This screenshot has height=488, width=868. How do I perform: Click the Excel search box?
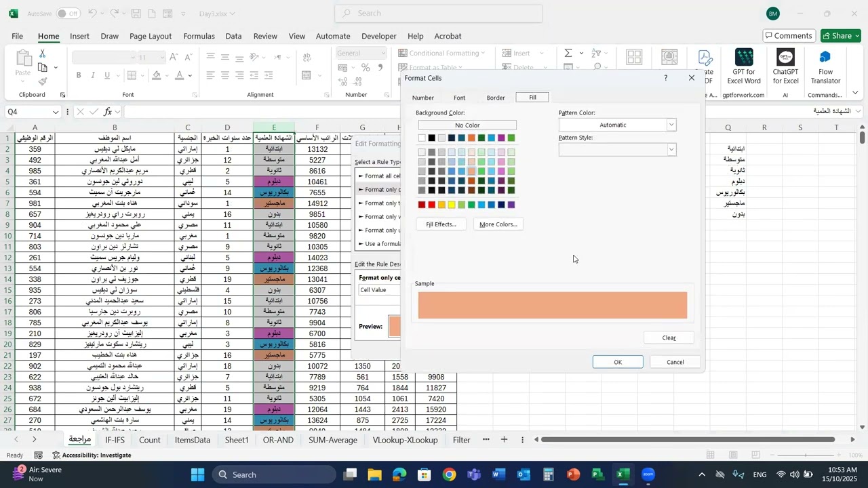coord(439,14)
